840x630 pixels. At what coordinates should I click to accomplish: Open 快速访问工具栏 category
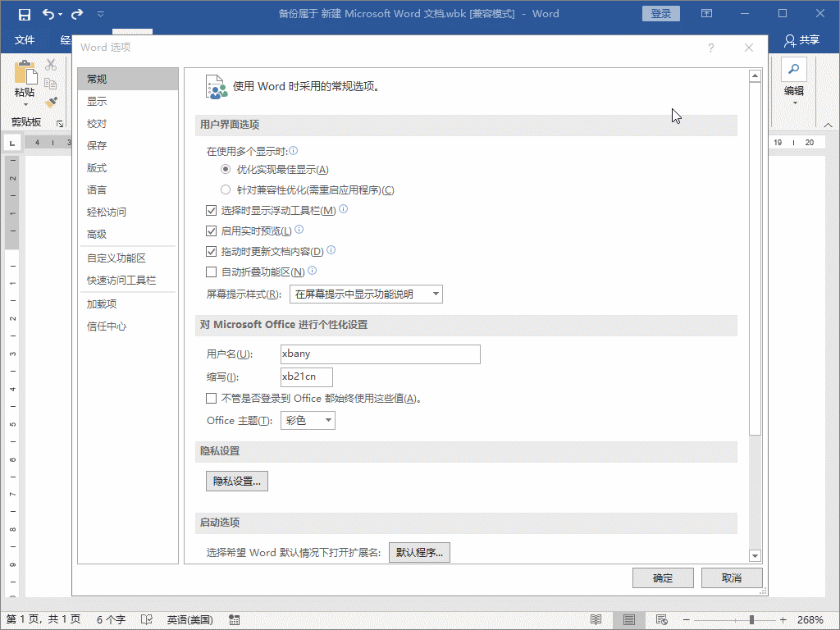pos(128,281)
